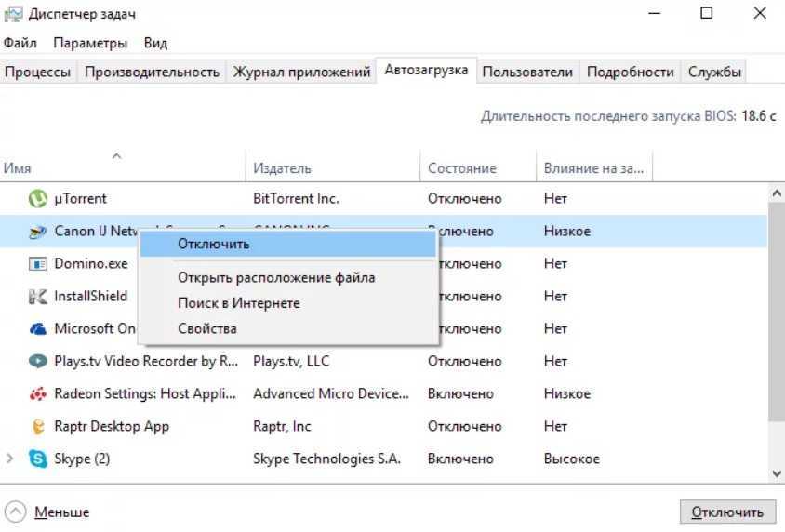Switch to the Подробности tab
This screenshot has width=785, height=532.
631,72
